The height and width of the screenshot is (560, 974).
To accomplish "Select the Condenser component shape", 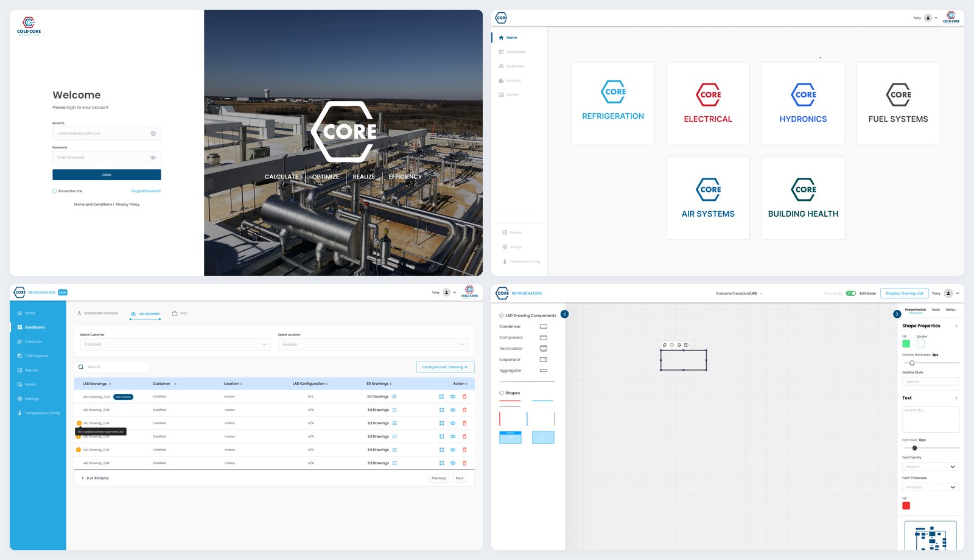I will pyautogui.click(x=544, y=326).
